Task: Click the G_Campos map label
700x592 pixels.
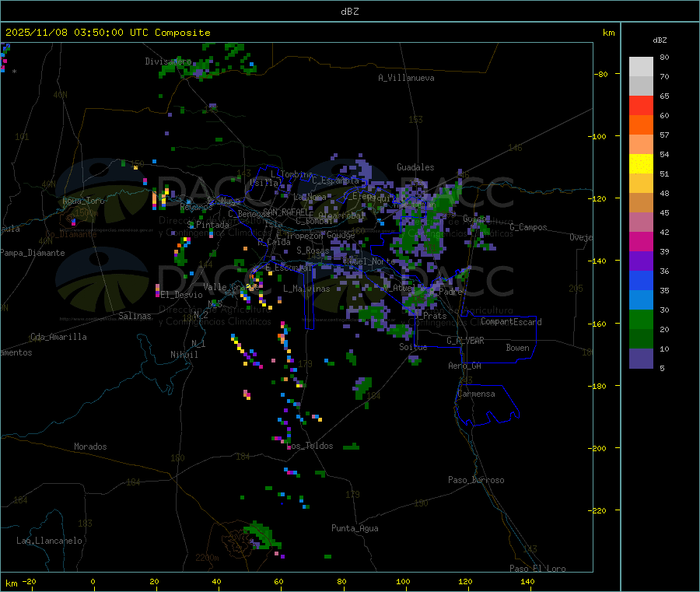Action: [528, 227]
